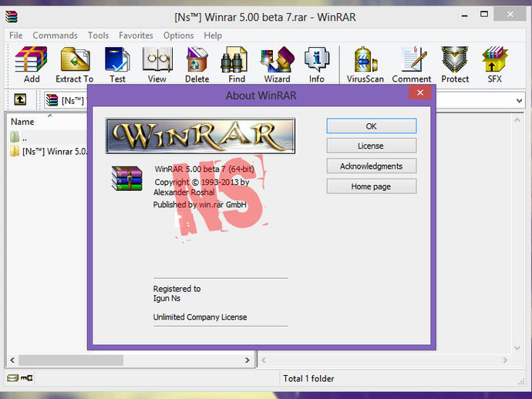Open the Tools menu
The image size is (532, 399).
[98, 35]
